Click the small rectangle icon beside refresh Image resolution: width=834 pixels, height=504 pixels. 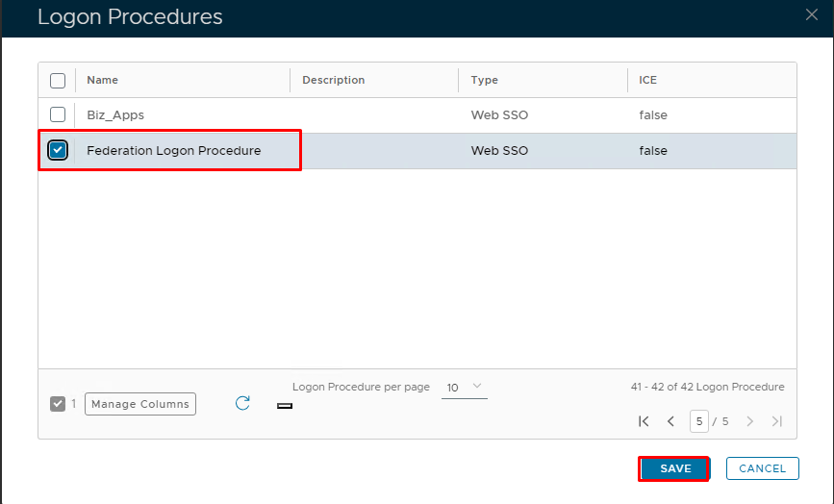pyautogui.click(x=284, y=406)
